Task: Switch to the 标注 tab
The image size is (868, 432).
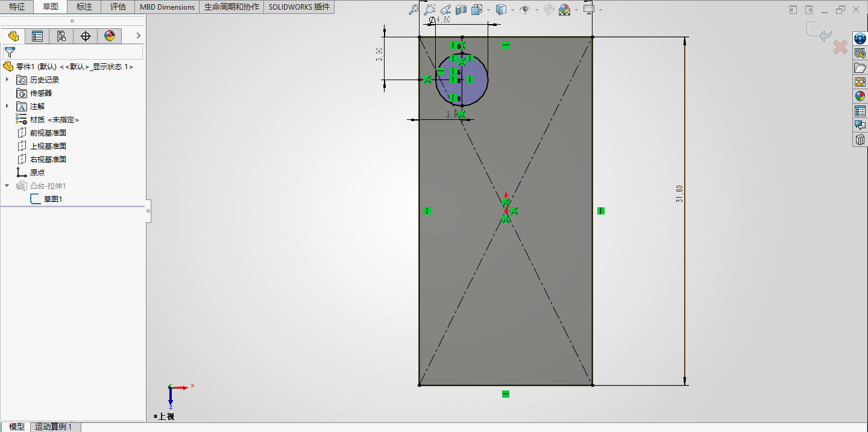Action: 84,7
